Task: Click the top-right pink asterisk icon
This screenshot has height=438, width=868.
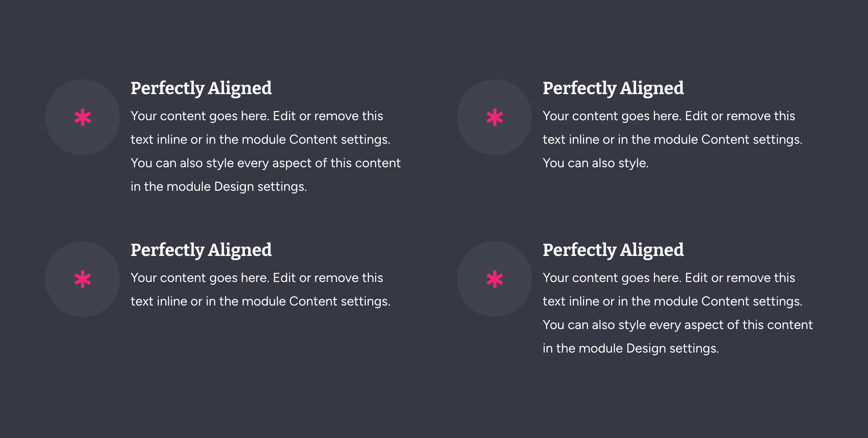Action: 495,117
